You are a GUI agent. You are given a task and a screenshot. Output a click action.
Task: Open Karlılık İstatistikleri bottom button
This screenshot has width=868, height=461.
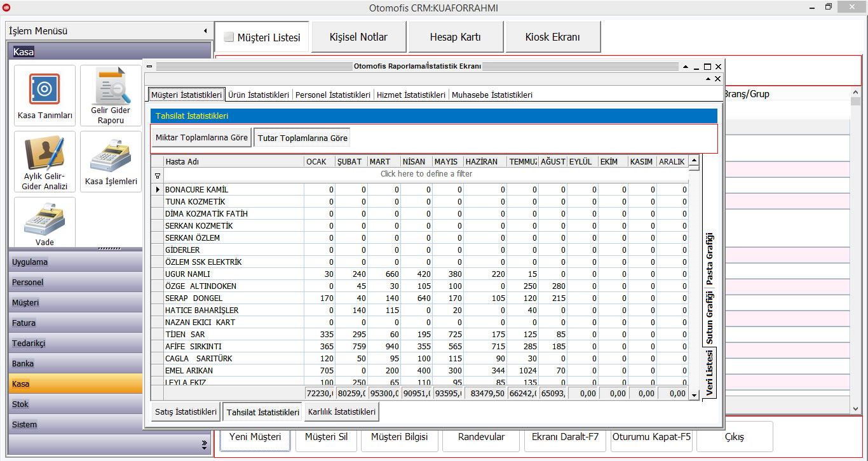342,412
